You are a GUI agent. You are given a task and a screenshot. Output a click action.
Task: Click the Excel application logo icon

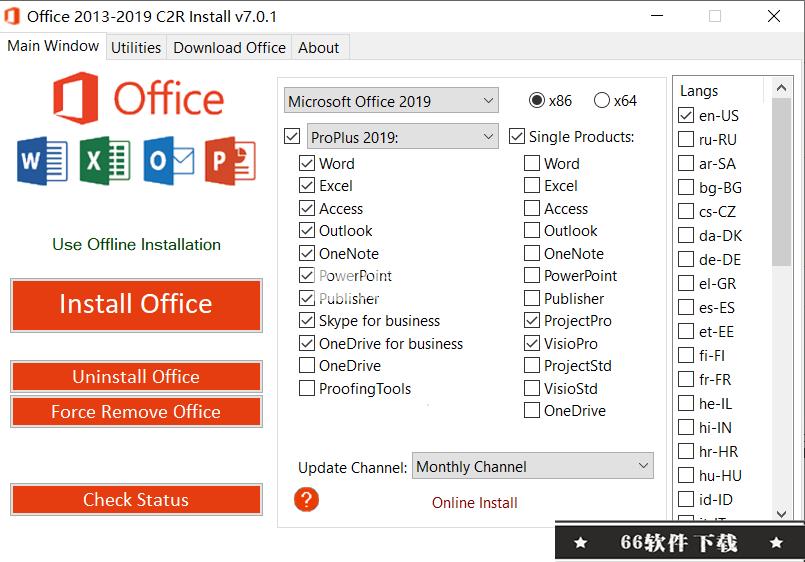[105, 161]
